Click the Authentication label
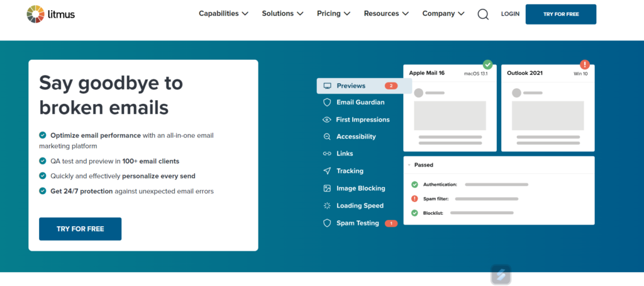Screen dimensions: 644x286 440,185
